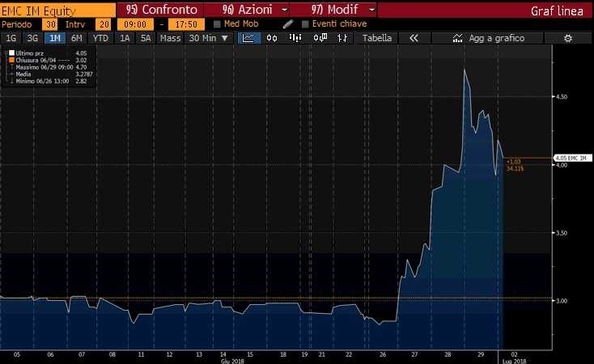Image resolution: width=594 pixels, height=364 pixels.
Task: Click date 26 on x-axis
Action: [383, 354]
